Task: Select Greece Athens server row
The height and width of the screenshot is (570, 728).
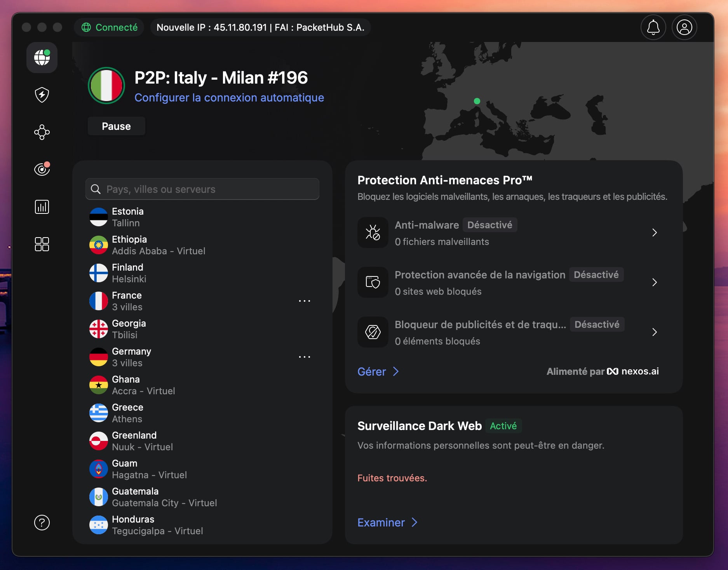Action: [202, 413]
